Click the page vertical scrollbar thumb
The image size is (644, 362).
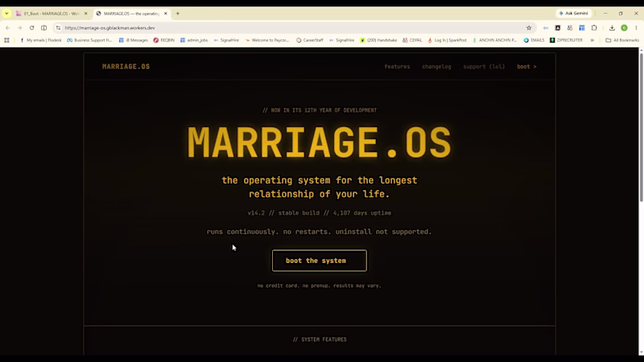641,127
